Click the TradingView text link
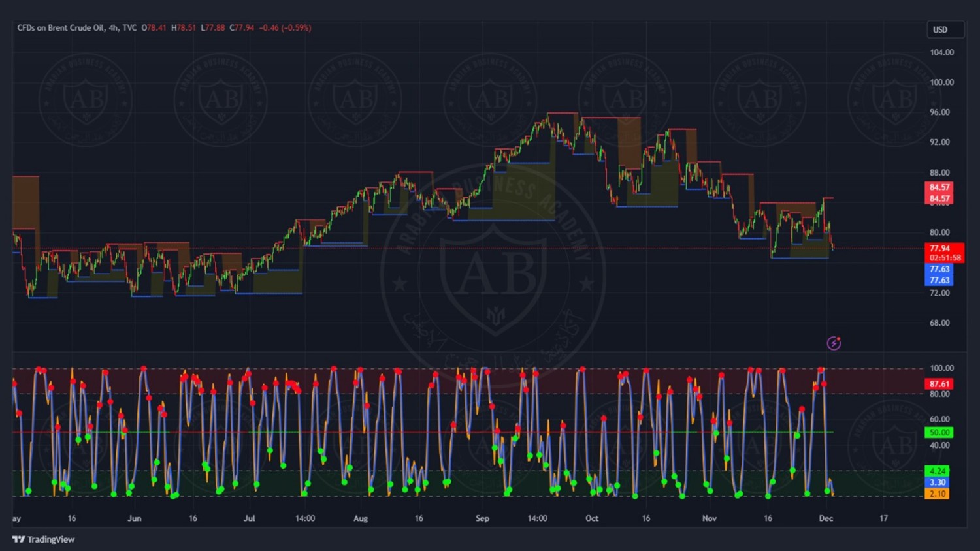This screenshot has width=980, height=551. [51, 539]
